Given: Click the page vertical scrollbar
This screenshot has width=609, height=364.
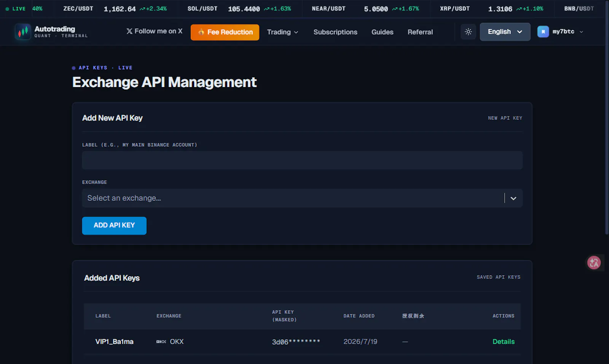Looking at the screenshot, I should point(607,118).
